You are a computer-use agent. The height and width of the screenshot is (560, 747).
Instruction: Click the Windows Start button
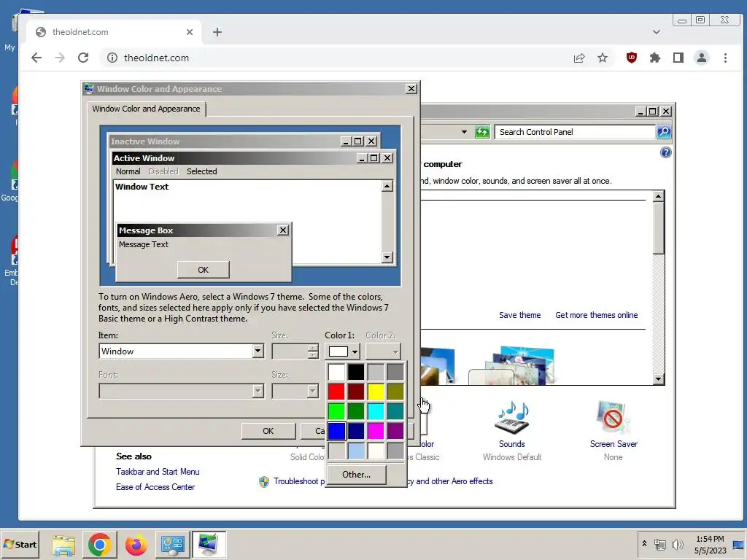click(20, 544)
